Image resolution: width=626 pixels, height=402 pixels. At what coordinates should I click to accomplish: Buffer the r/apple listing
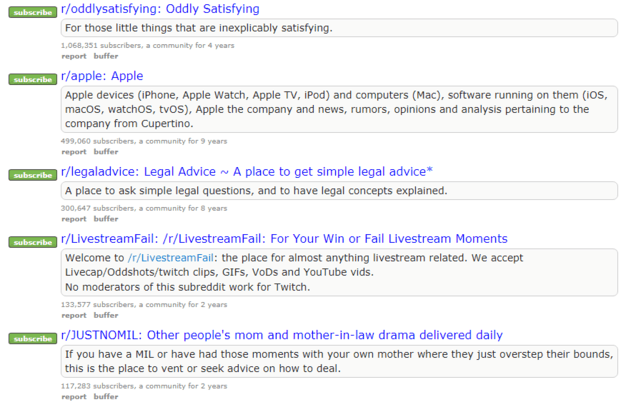[x=105, y=151]
